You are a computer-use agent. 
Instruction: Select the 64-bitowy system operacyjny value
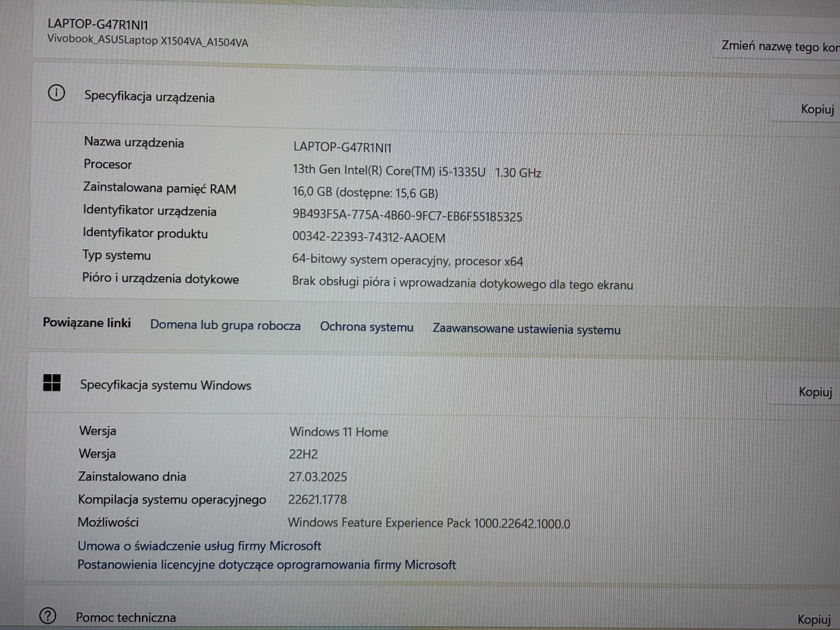(x=407, y=260)
